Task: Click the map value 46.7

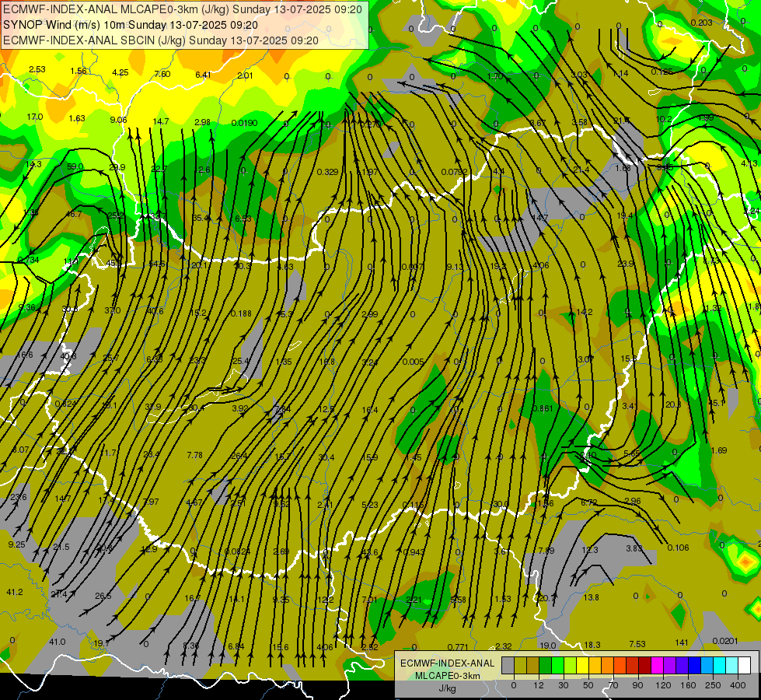Action: click(74, 214)
